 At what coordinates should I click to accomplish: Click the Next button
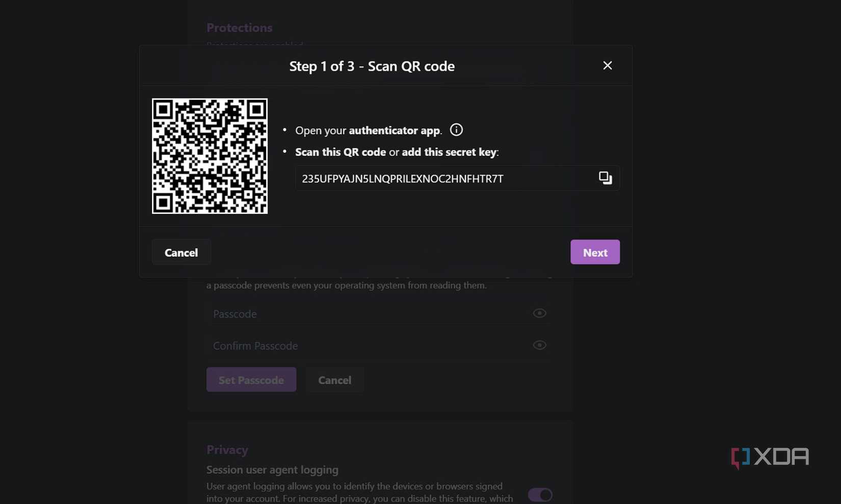click(595, 252)
